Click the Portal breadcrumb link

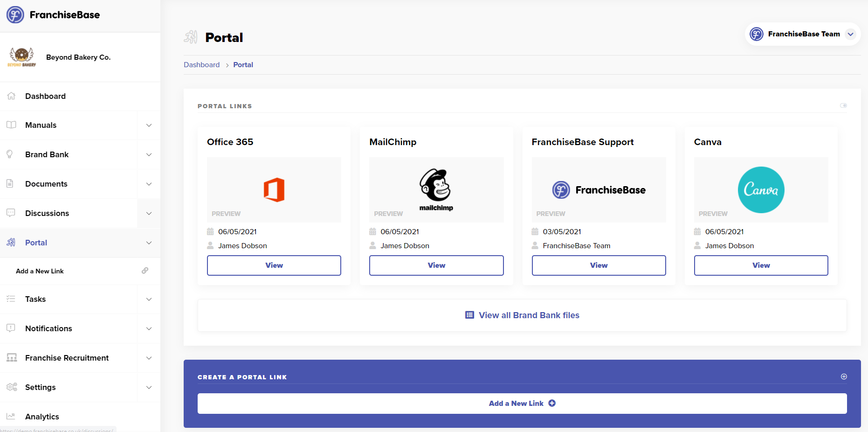pyautogui.click(x=243, y=65)
